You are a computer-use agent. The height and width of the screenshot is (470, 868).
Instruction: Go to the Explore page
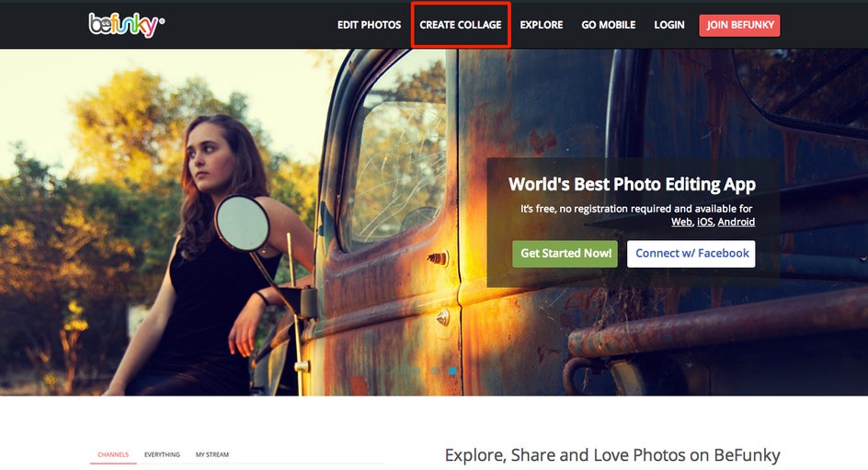542,25
